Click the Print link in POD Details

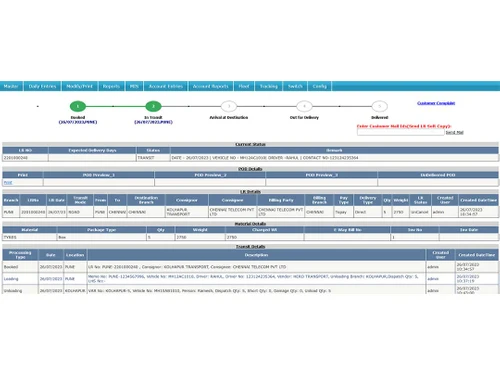(8, 182)
